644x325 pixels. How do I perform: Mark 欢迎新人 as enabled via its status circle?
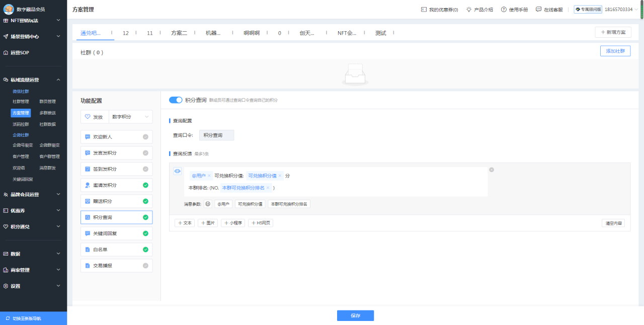pyautogui.click(x=145, y=136)
